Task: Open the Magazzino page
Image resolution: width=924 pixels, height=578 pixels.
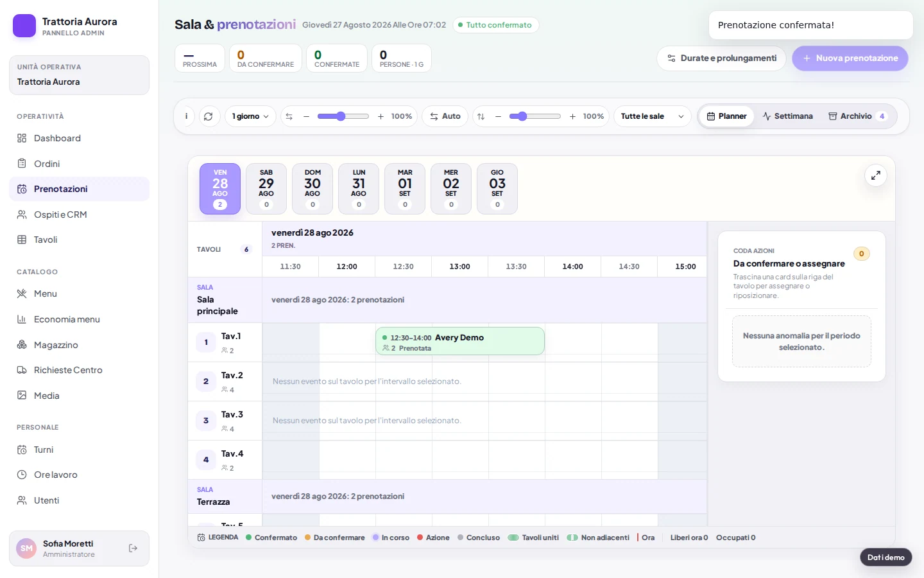Action: (x=79, y=345)
